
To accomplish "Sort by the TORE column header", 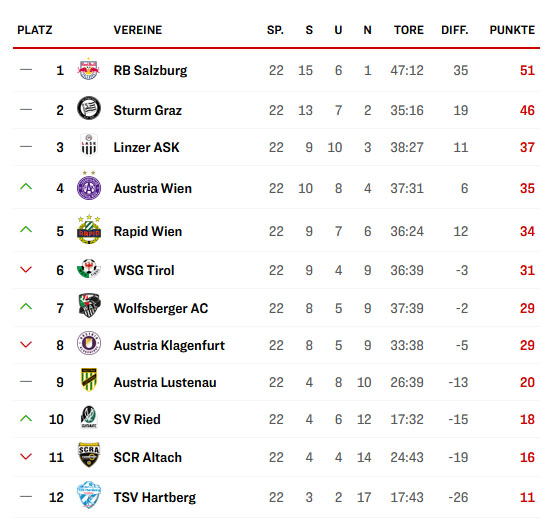I will tap(409, 30).
